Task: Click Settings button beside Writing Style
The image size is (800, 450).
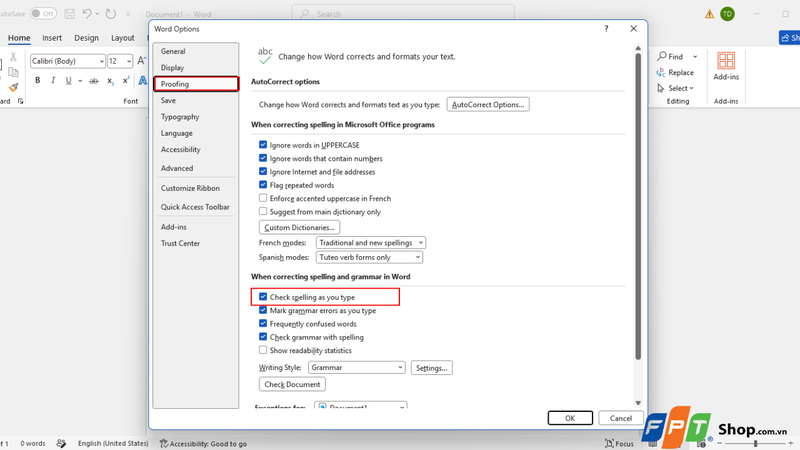Action: pos(432,368)
